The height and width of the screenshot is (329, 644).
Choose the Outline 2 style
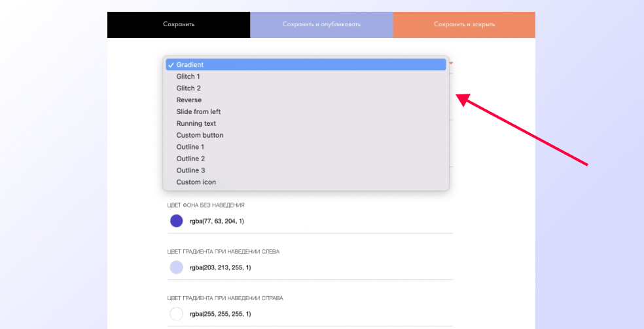306,159
